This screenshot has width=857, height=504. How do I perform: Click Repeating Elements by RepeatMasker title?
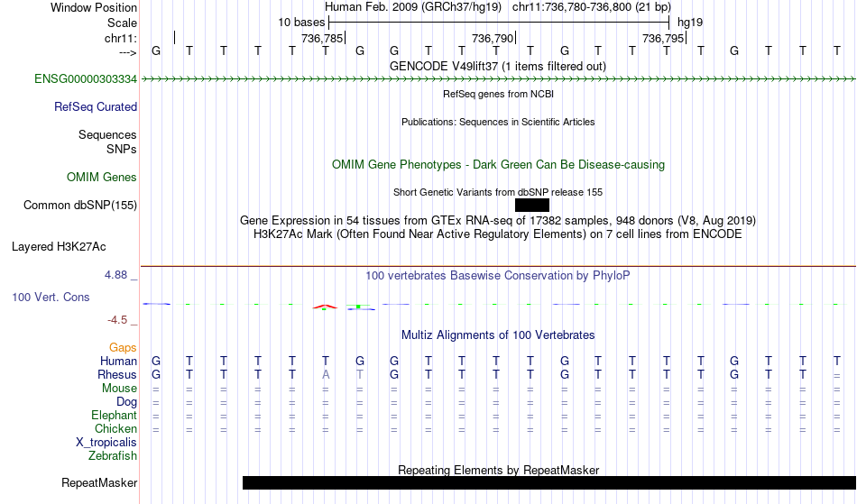pyautogui.click(x=498, y=470)
